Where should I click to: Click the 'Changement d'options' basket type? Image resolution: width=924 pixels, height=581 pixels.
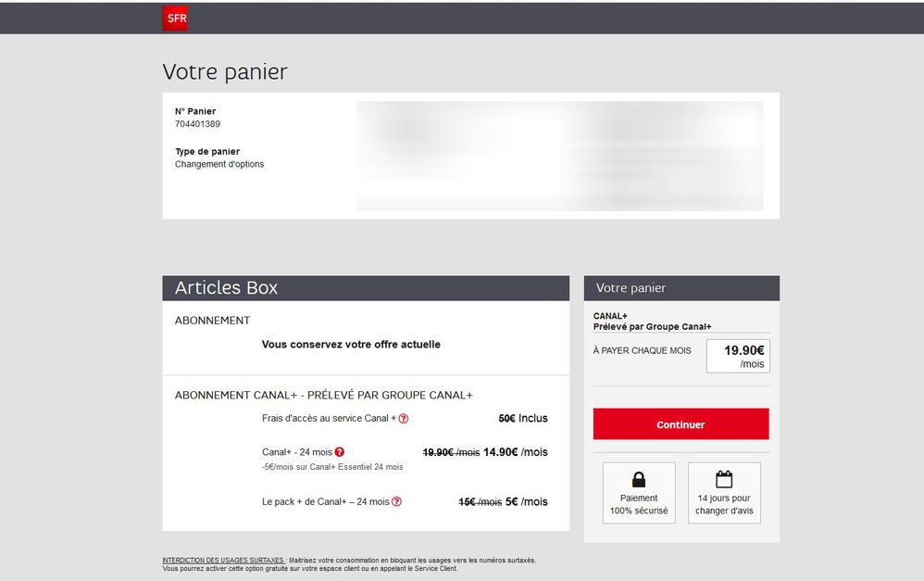(x=219, y=165)
